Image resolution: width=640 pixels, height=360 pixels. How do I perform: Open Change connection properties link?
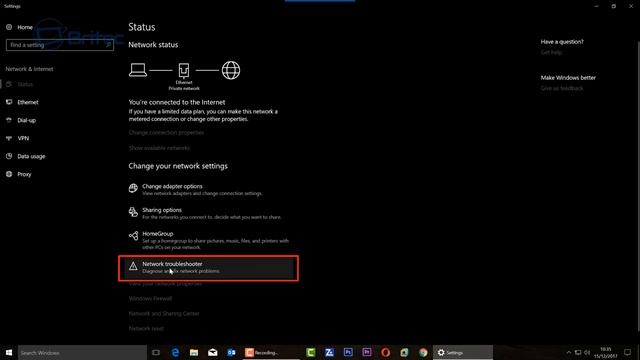point(166,132)
